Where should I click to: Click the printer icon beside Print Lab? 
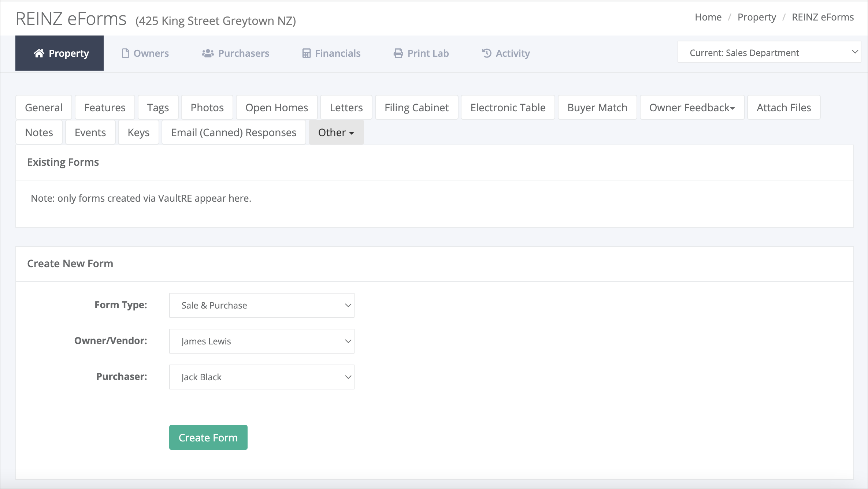tap(398, 53)
